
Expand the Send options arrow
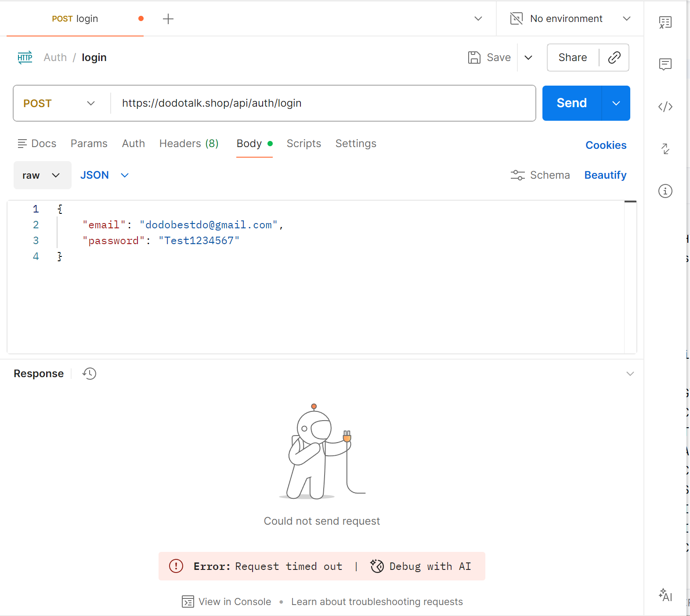click(x=616, y=103)
